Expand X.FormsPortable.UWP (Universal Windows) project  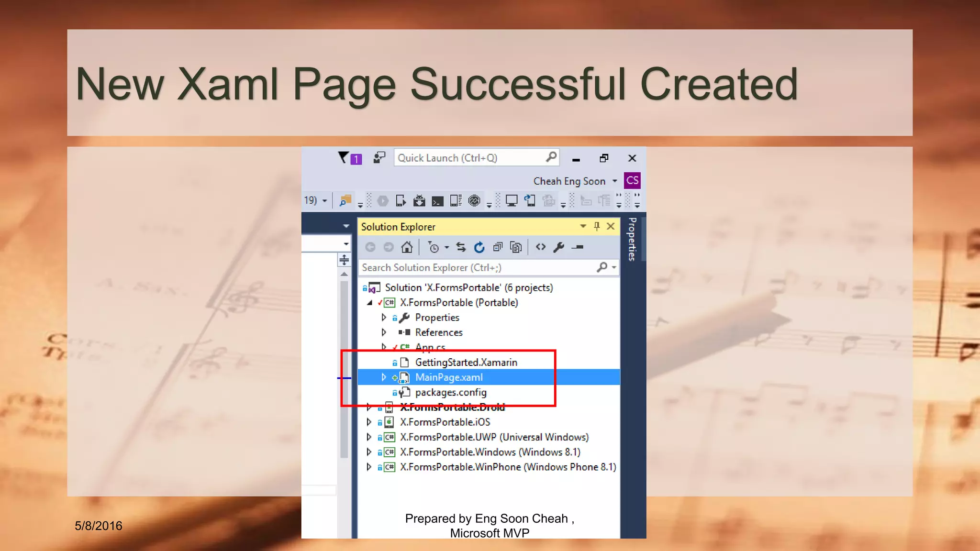coord(369,437)
